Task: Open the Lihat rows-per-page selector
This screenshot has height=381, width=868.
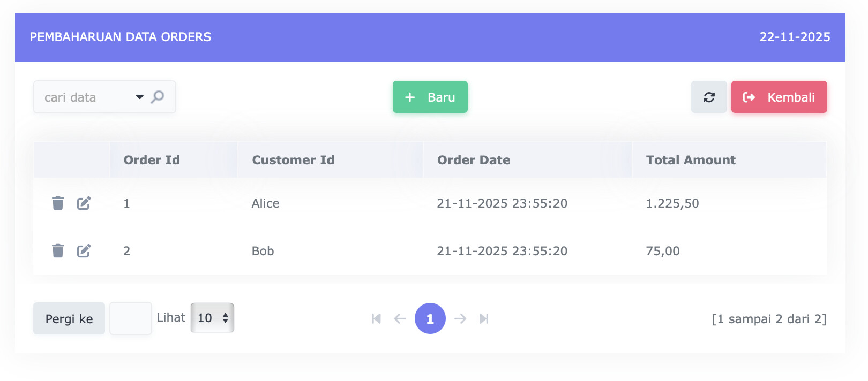Action: [212, 318]
